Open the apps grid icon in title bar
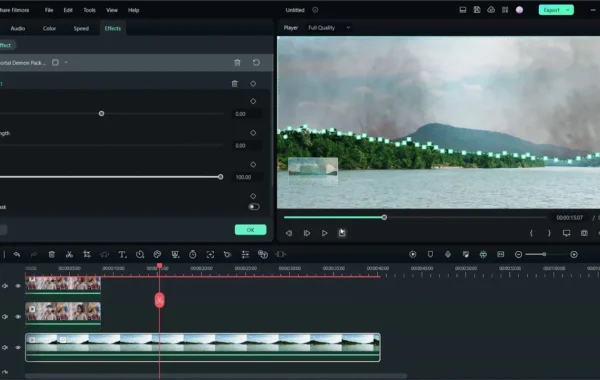600x380 pixels. 505,10
